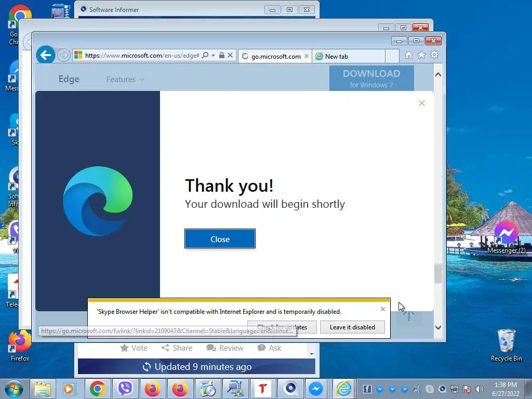Image resolution: width=532 pixels, height=399 pixels.
Task: Click the volume speaker tray icon
Action: [x=480, y=389]
